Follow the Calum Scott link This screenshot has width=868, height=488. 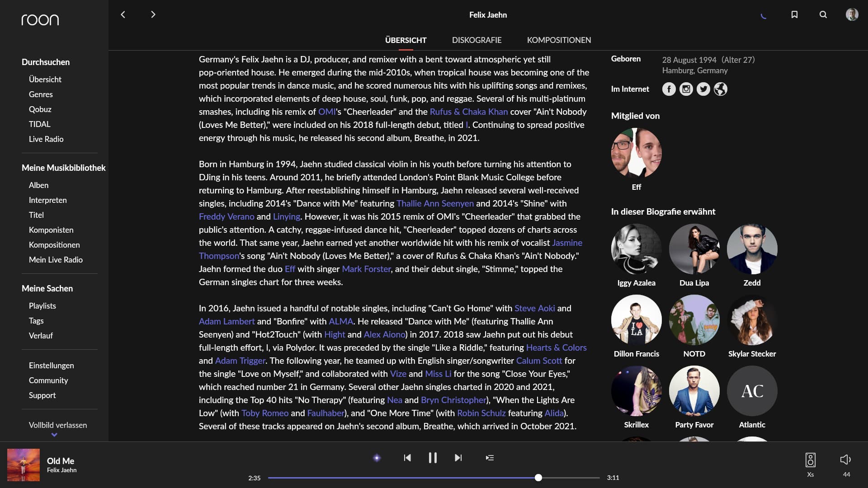pos(539,361)
